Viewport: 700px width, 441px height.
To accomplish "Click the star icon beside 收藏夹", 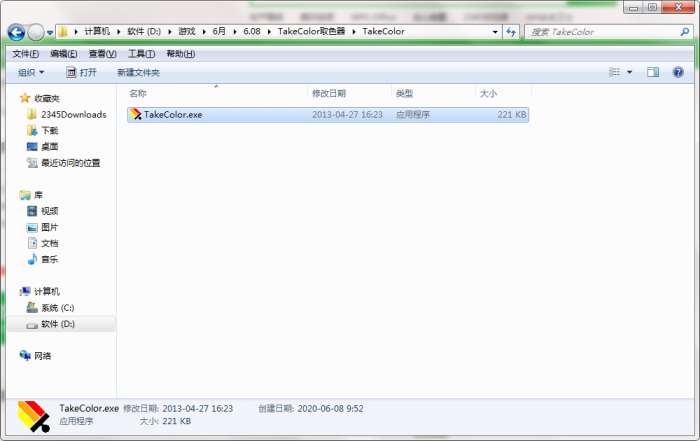I will click(25, 98).
